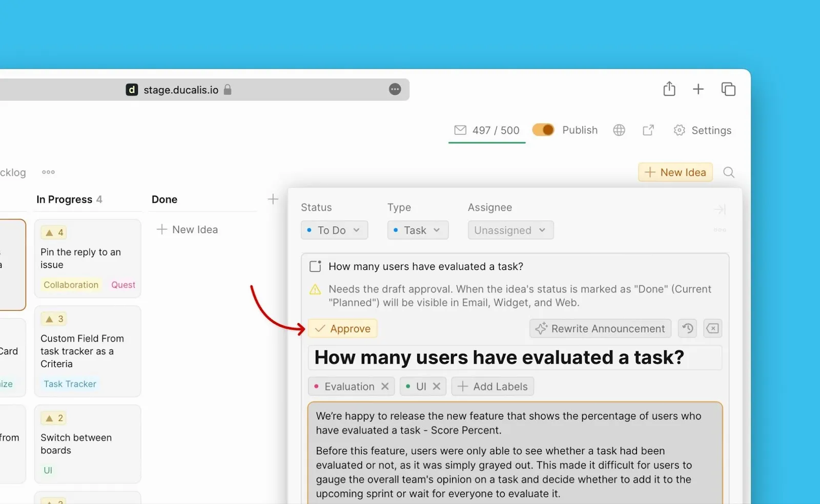Collapse the side panel arrow icon
Image resolution: width=820 pixels, height=504 pixels.
720,209
